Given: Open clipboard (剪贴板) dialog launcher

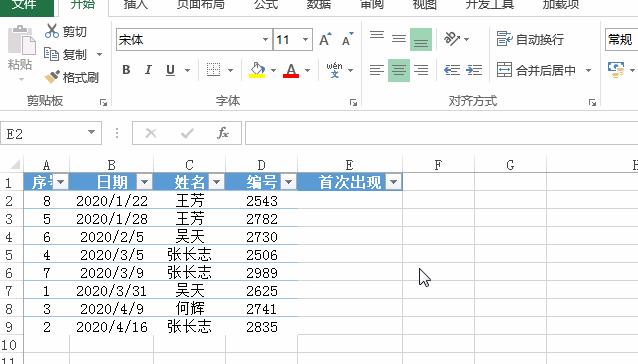Looking at the screenshot, I should coord(103,102).
